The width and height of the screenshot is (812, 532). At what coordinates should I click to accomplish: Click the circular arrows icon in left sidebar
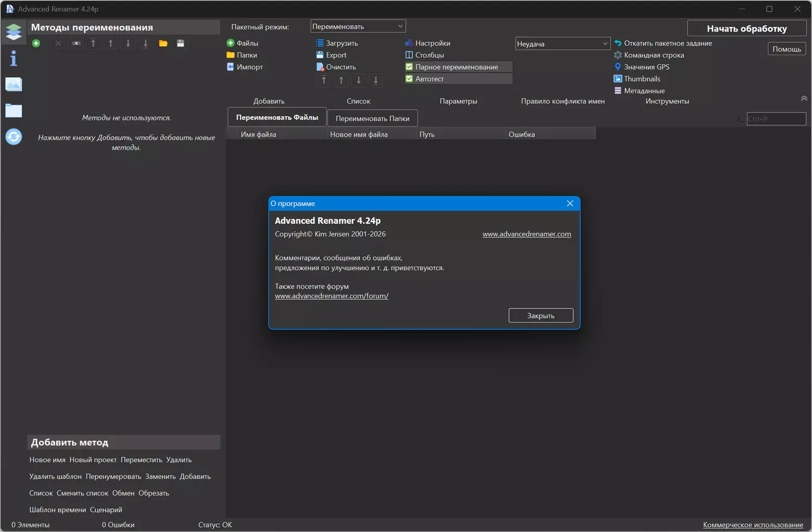pyautogui.click(x=14, y=137)
